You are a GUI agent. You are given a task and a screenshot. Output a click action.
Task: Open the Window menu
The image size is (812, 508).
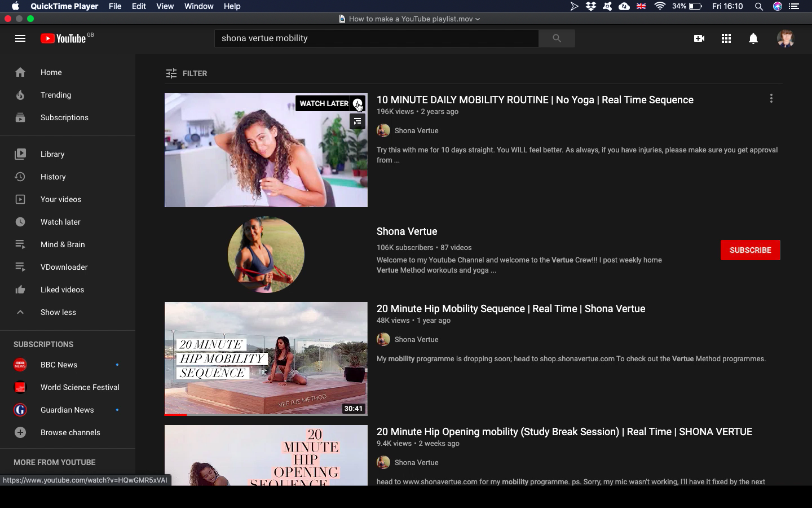point(198,6)
